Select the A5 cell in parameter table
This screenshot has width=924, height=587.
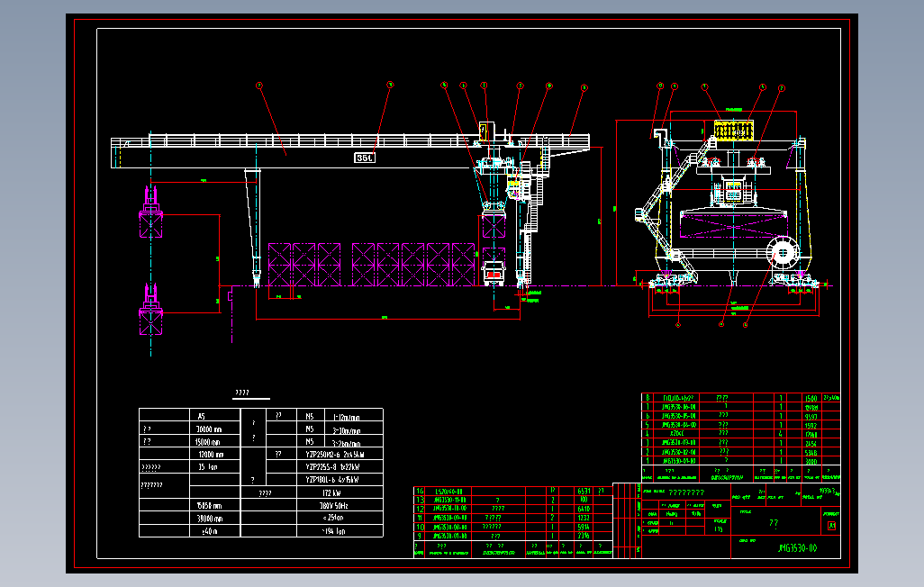point(202,416)
